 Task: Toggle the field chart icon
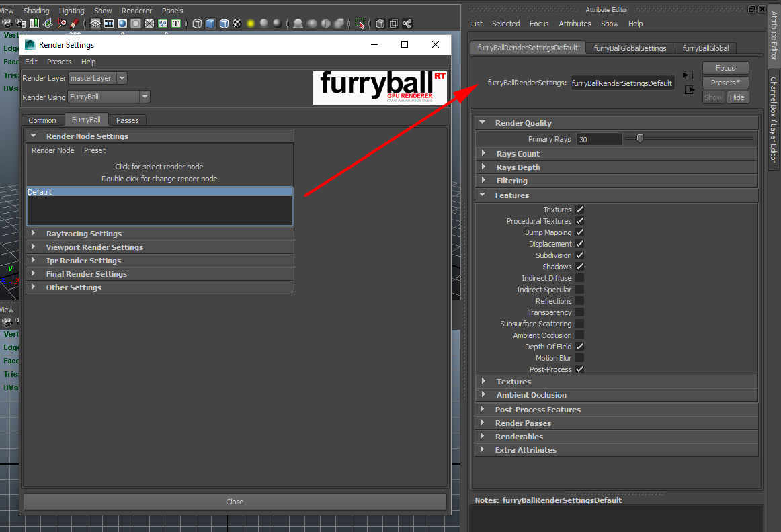pyautogui.click(x=149, y=24)
